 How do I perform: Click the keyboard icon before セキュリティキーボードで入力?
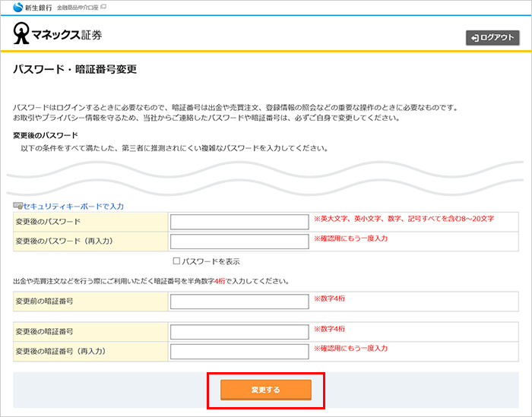pos(17,206)
